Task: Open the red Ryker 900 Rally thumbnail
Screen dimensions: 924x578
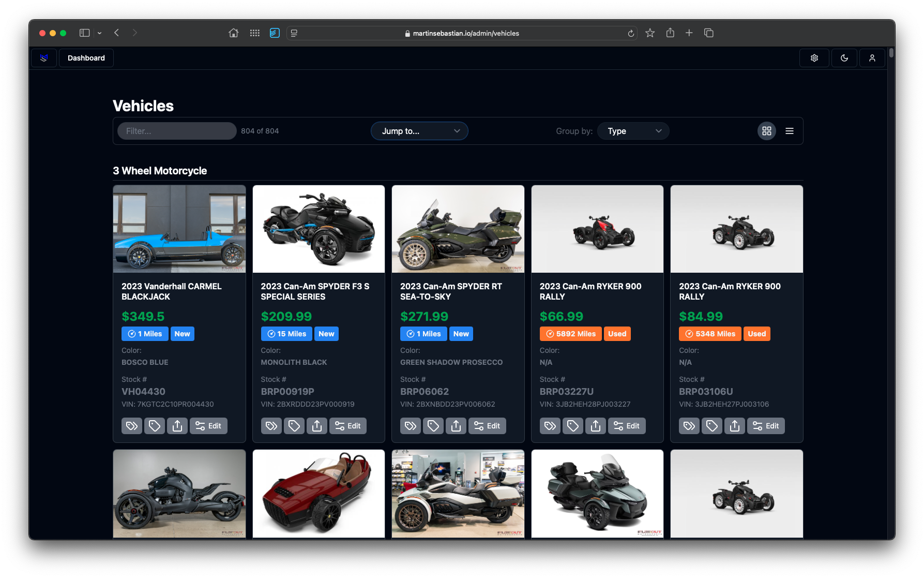Action: pos(597,229)
